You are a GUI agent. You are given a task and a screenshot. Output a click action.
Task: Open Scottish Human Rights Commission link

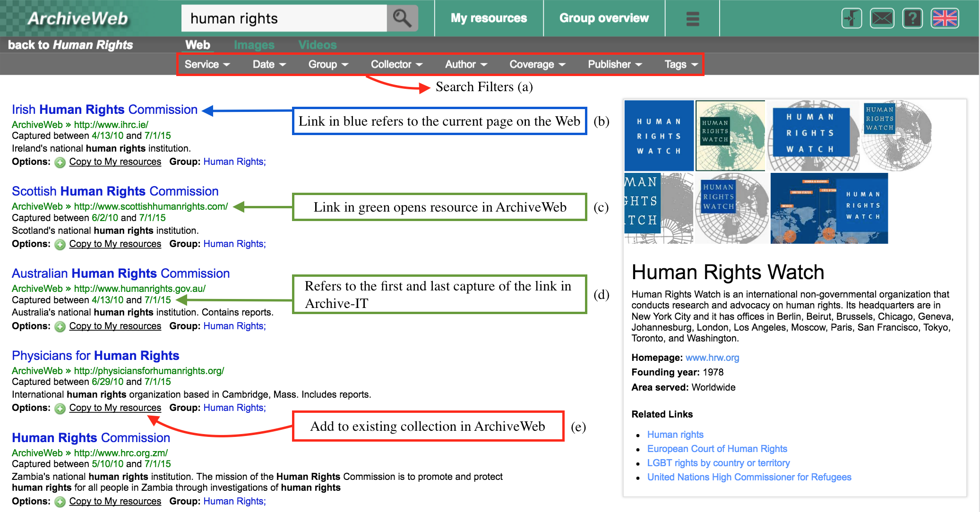coord(115,191)
